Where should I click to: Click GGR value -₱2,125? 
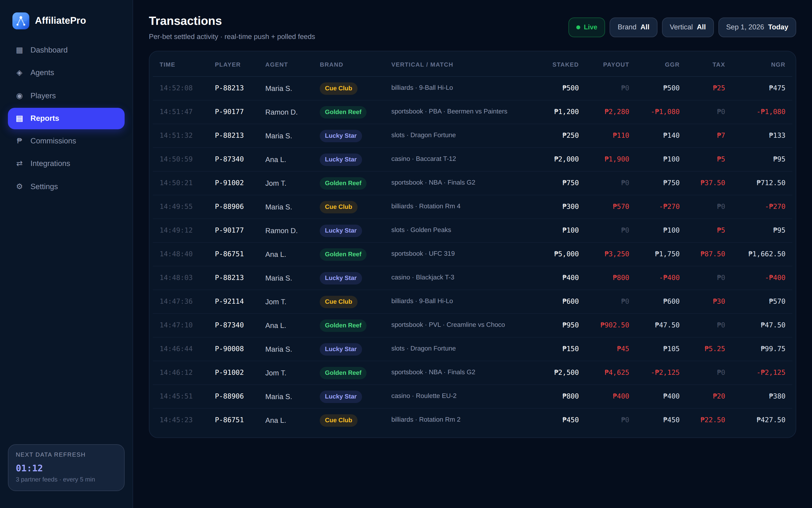(x=665, y=373)
